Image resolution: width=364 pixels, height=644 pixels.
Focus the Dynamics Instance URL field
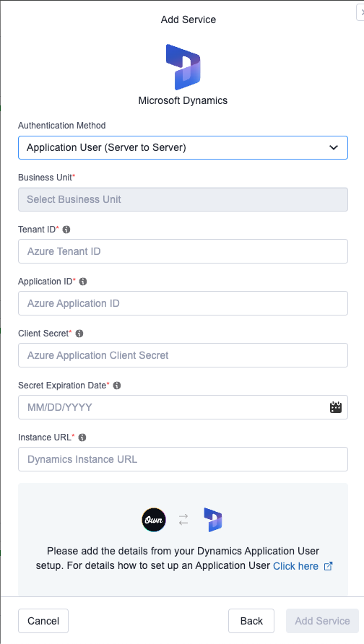coord(183,459)
